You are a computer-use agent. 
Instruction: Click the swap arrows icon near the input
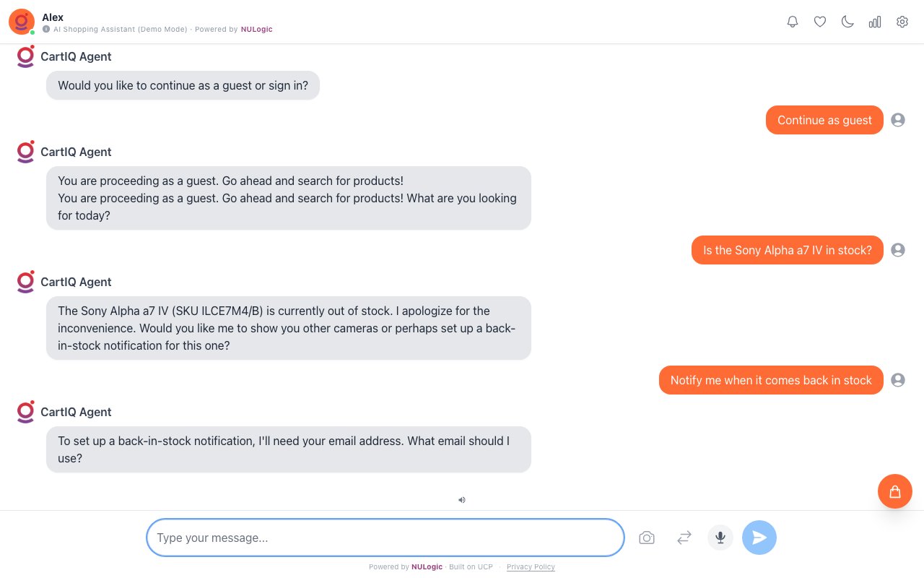tap(684, 538)
